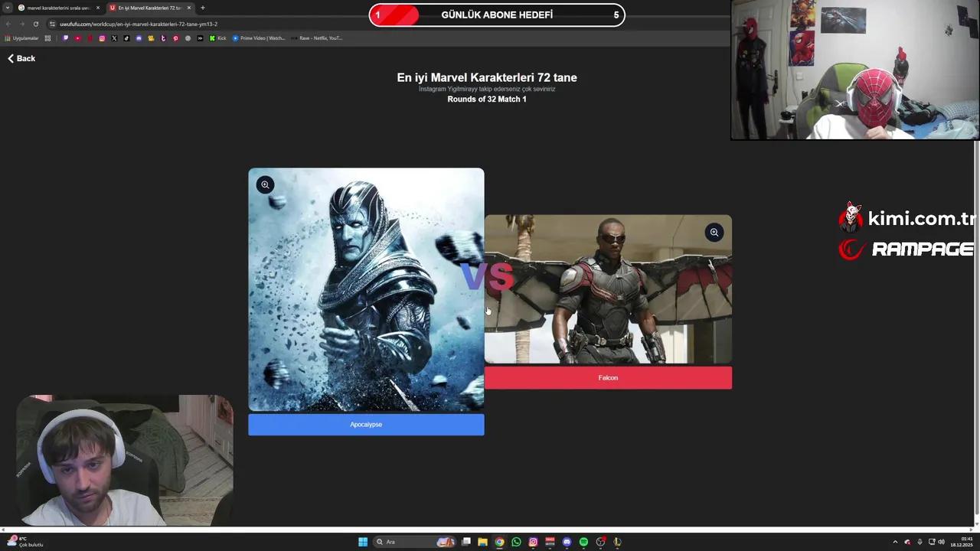Open the TikTok bookmark
The height and width of the screenshot is (551, 980).
pos(126,37)
